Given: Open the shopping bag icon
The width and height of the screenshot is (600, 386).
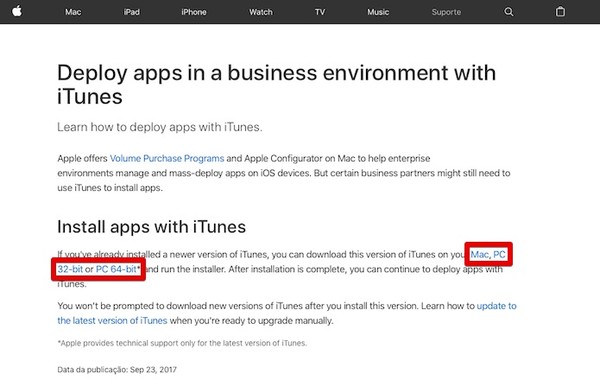Looking at the screenshot, I should pos(560,11).
